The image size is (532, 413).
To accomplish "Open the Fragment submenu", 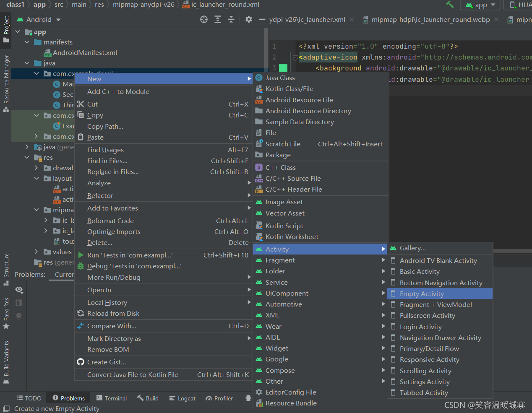I will (321, 260).
